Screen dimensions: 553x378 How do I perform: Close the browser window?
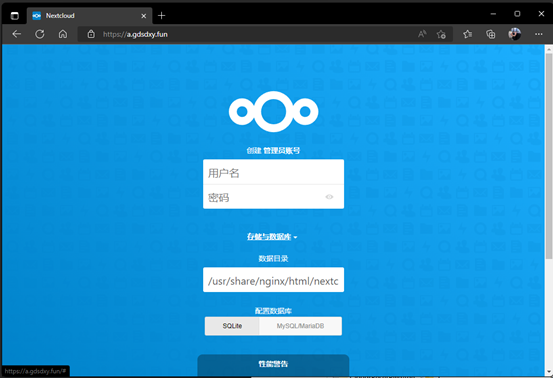tap(541, 14)
